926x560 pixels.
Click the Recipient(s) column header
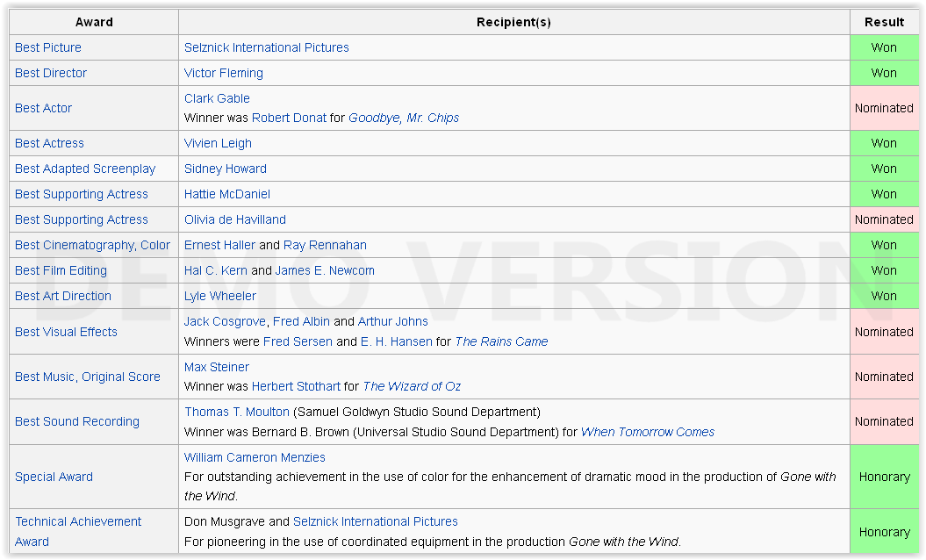coord(513,22)
